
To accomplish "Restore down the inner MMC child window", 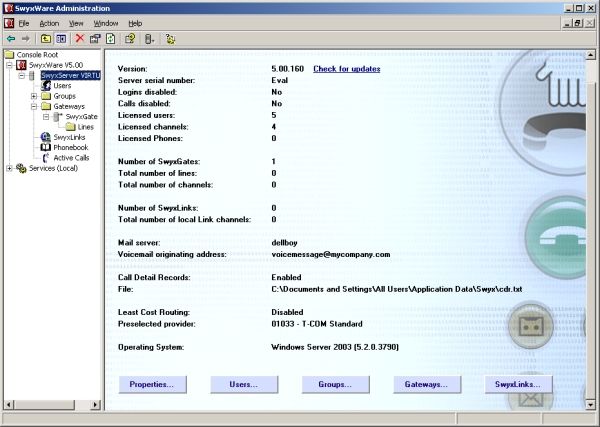I will coord(578,23).
